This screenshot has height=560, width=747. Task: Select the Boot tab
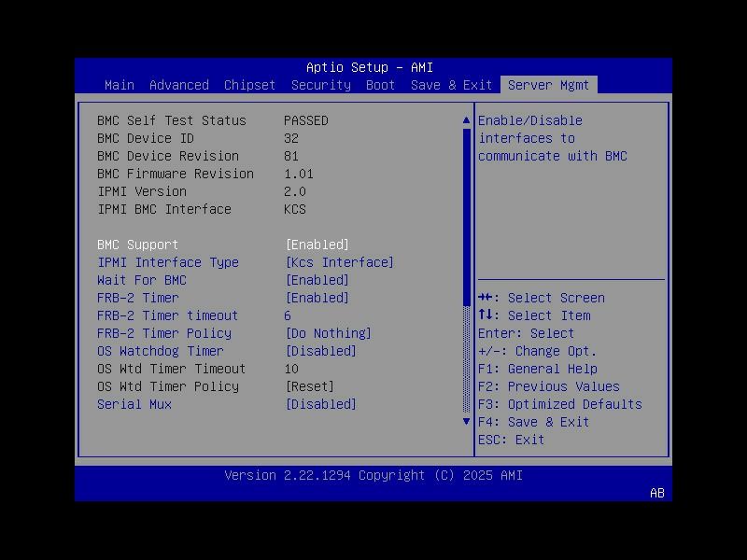[x=380, y=85]
